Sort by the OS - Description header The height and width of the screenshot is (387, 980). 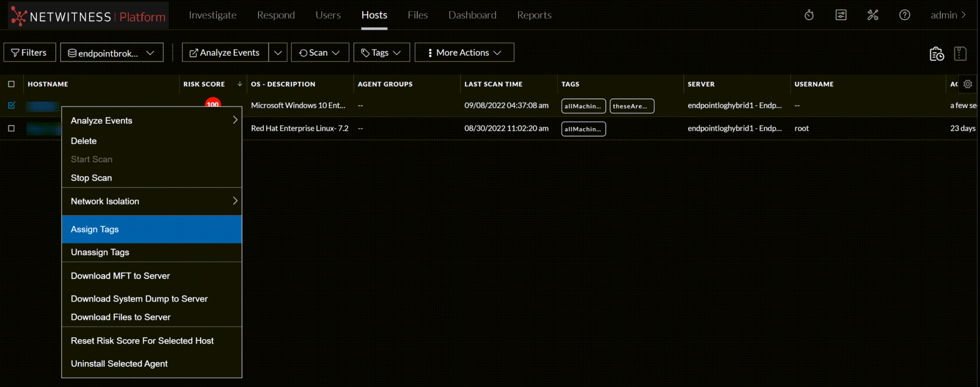pyautogui.click(x=283, y=84)
